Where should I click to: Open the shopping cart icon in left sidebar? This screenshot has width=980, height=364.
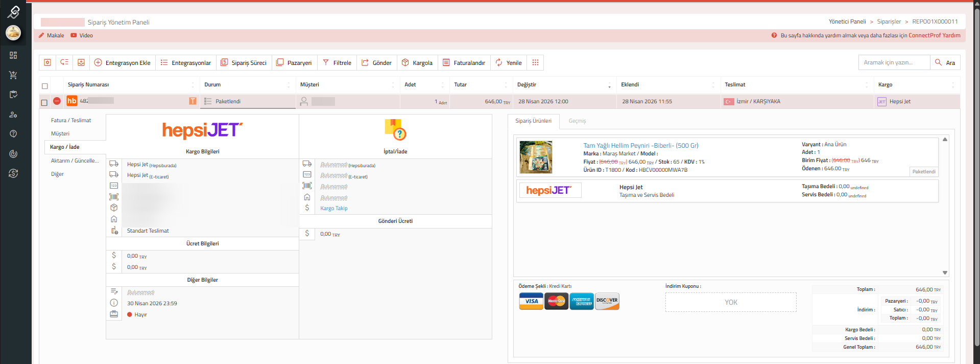(13, 75)
